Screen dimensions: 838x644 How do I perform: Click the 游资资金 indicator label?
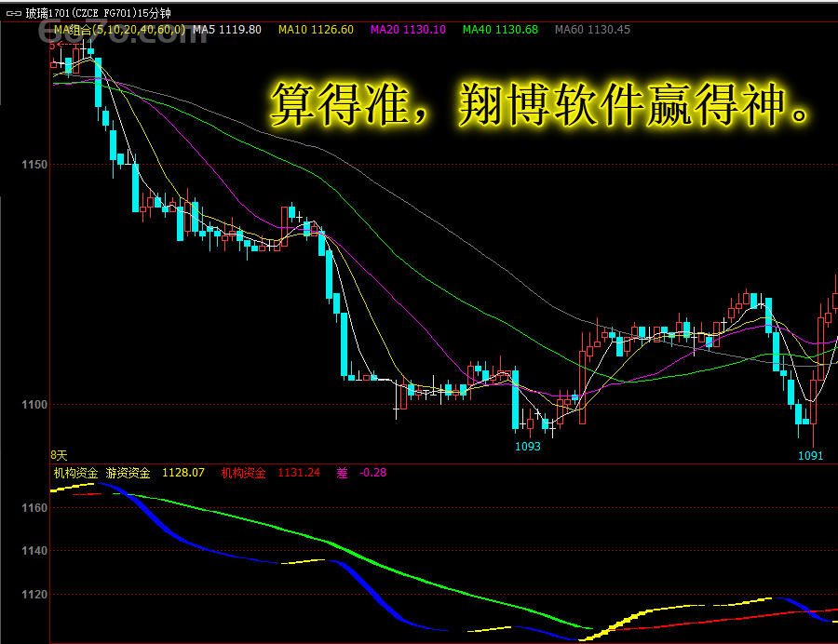pos(128,473)
